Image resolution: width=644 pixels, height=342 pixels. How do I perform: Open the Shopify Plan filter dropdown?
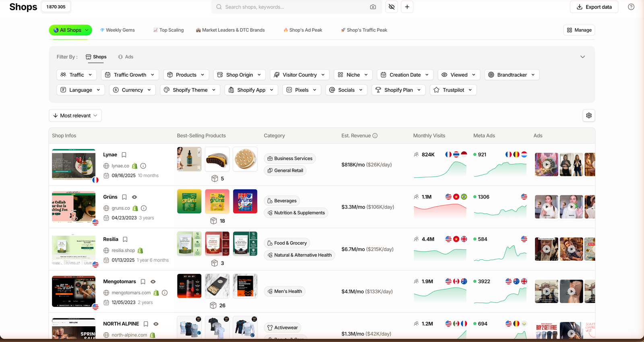click(398, 90)
